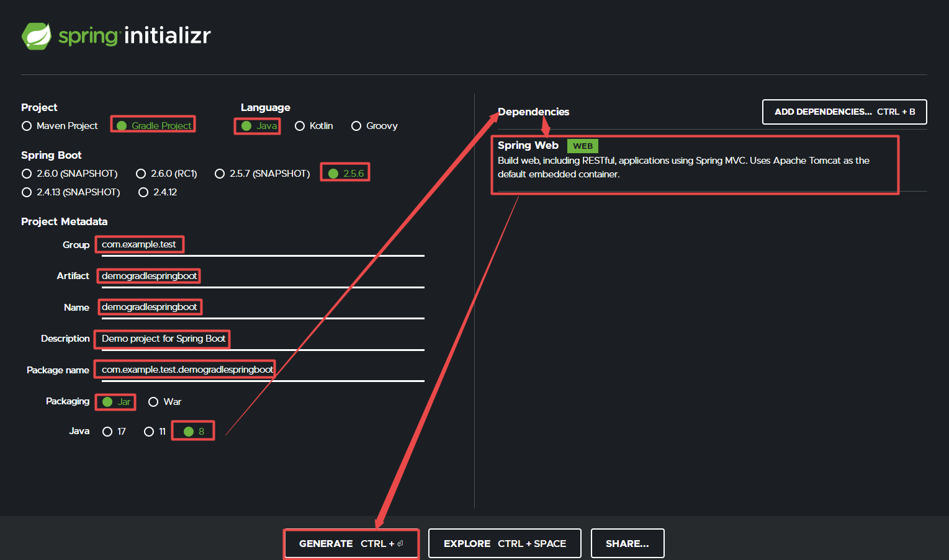Select Spring Boot 2.6.0 (SNAPSHOT)

coord(70,174)
